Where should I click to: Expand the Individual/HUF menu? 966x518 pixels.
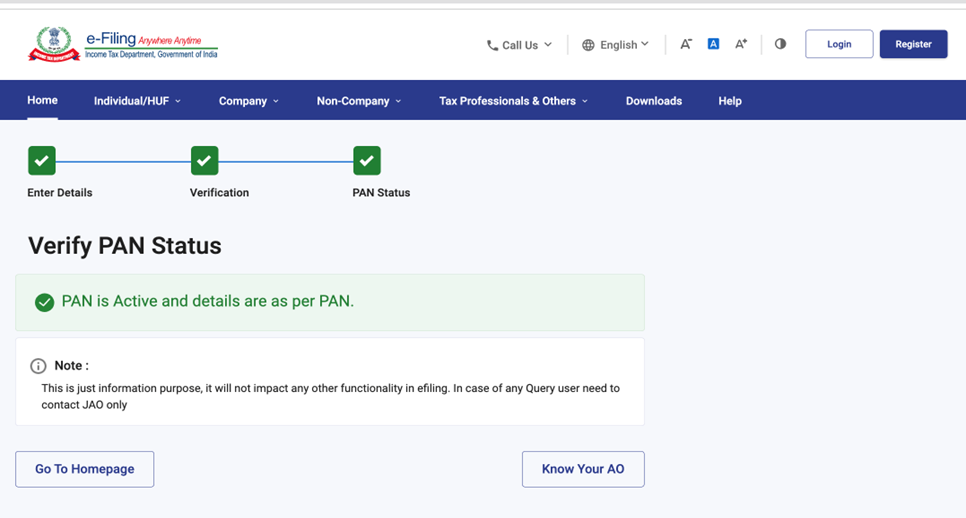[137, 101]
